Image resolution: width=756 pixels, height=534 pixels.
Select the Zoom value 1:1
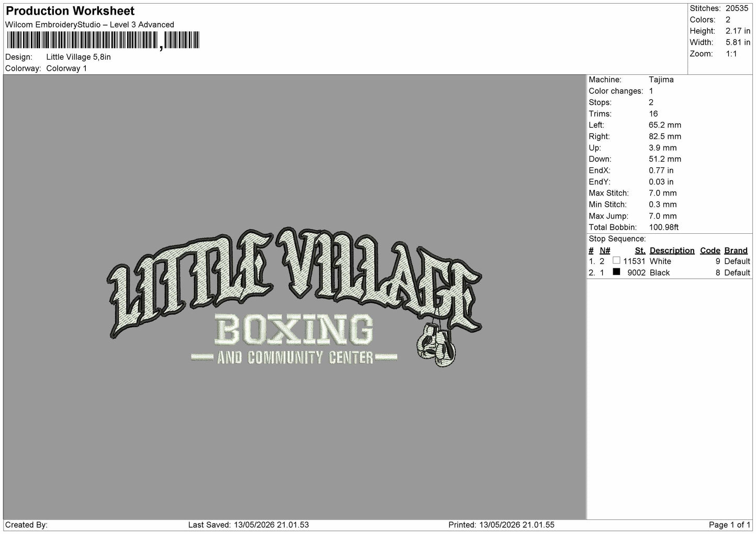coord(731,54)
